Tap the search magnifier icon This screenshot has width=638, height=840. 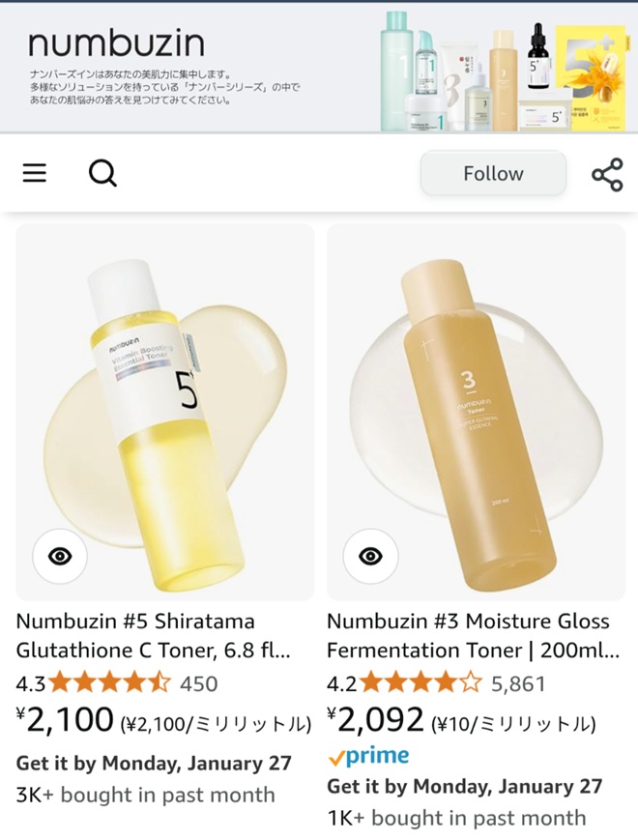coord(102,174)
